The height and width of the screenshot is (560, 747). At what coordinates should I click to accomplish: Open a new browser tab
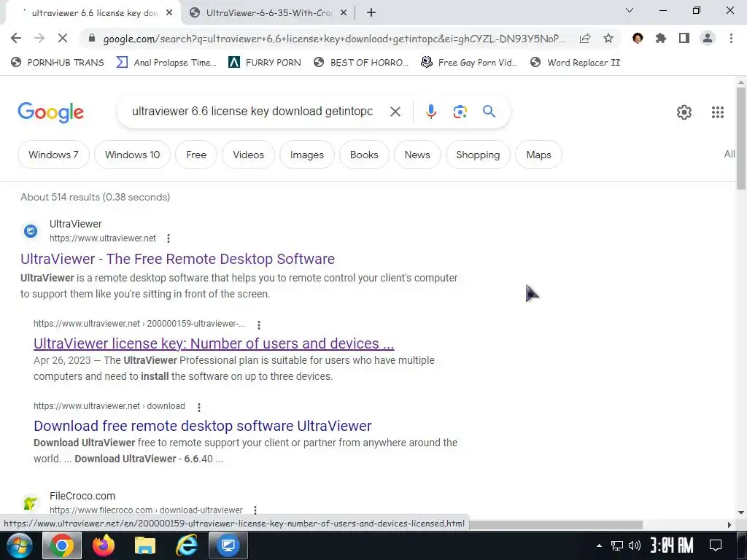point(371,13)
